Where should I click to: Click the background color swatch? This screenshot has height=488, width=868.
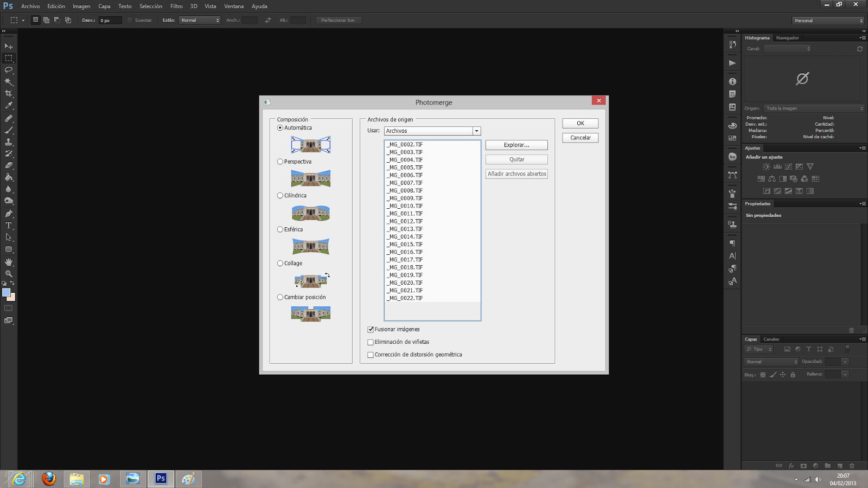pos(12,298)
